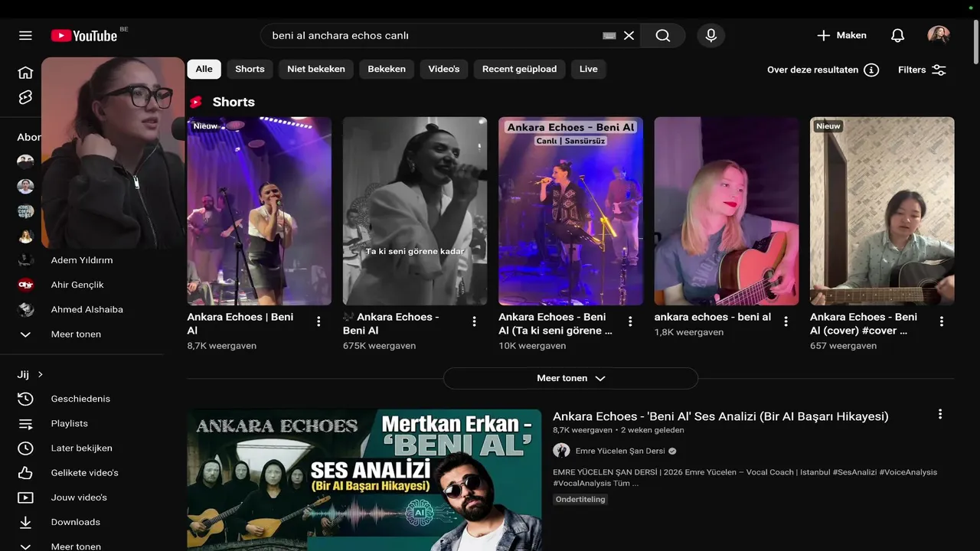The height and width of the screenshot is (551, 980).
Task: Open Shorts from sidebar icon
Action: [x=25, y=97]
